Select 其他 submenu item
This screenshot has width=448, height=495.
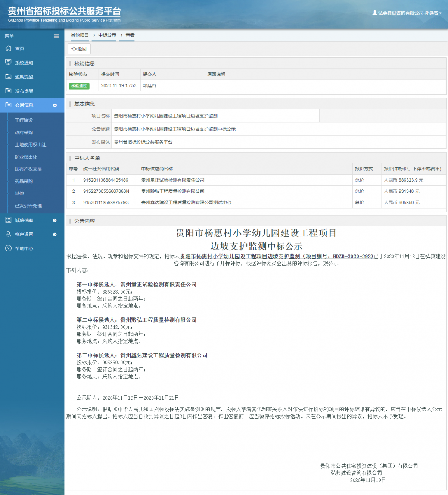tap(19, 194)
